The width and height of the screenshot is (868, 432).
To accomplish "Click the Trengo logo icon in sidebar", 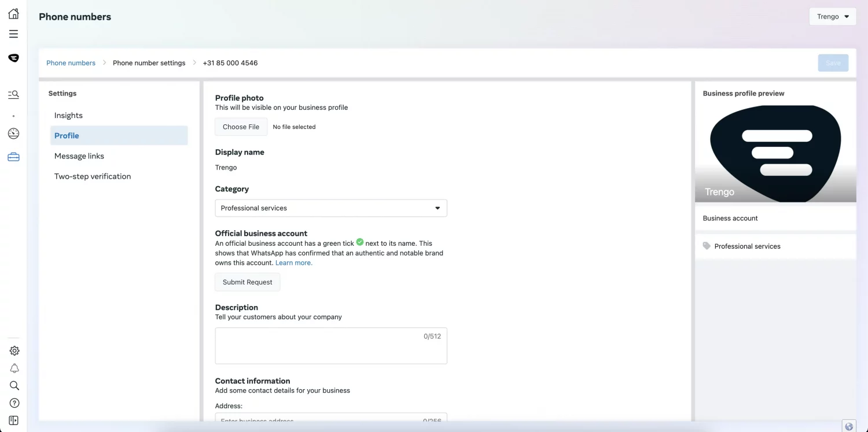I will tap(13, 58).
